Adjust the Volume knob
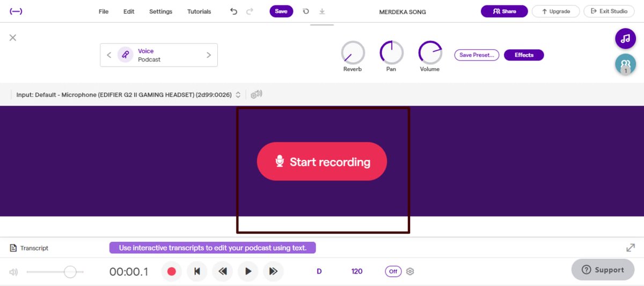Screen dimensions: 644x286 coord(430,53)
